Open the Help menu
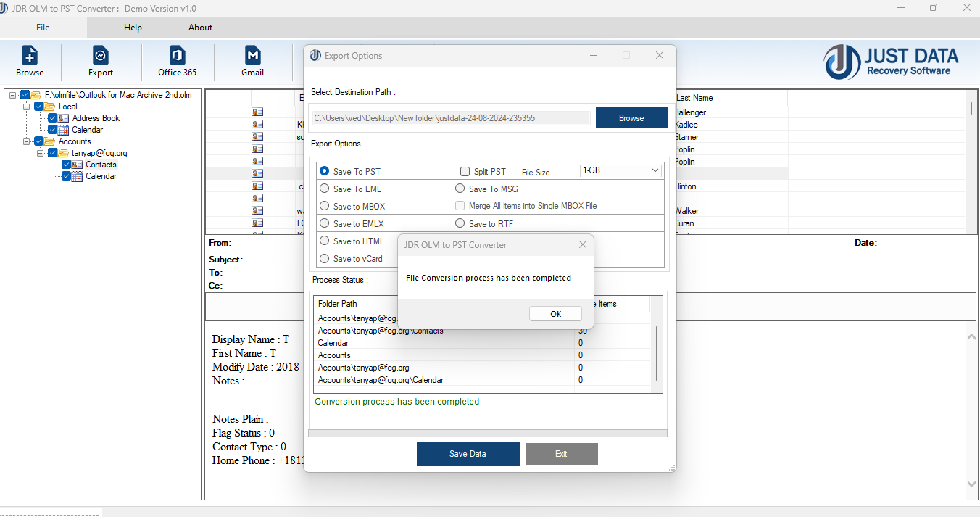The width and height of the screenshot is (980, 517). click(x=133, y=28)
